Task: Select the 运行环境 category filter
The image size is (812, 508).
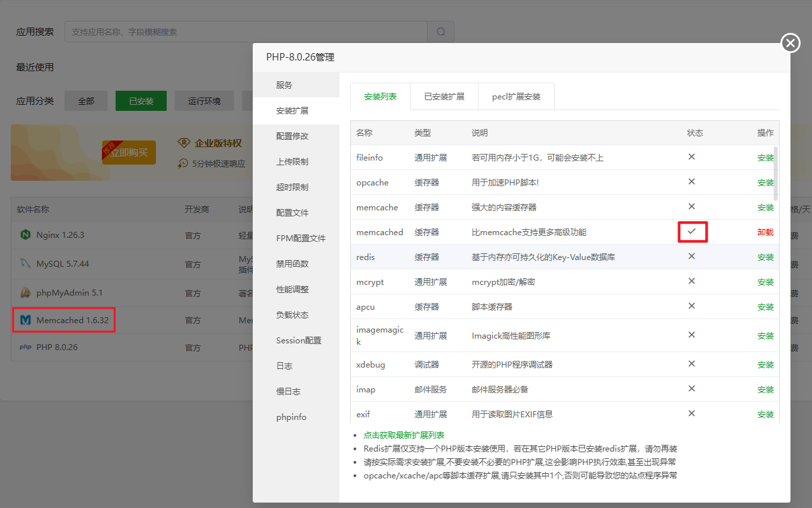Action: pos(204,101)
